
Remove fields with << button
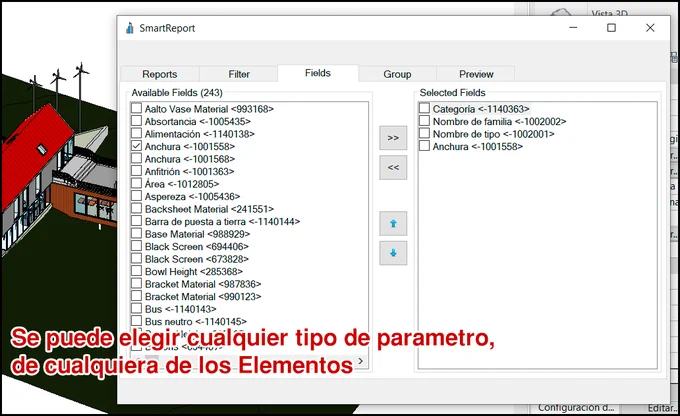(393, 167)
